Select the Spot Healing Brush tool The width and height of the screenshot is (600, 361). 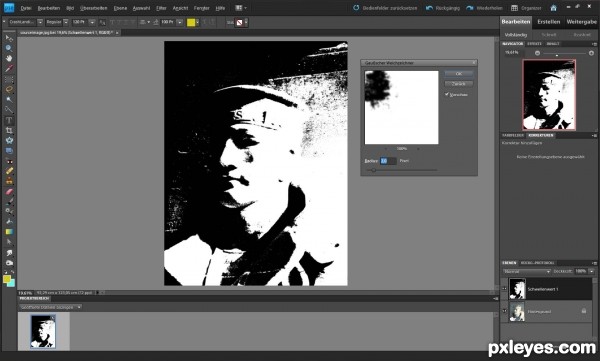tap(9, 171)
